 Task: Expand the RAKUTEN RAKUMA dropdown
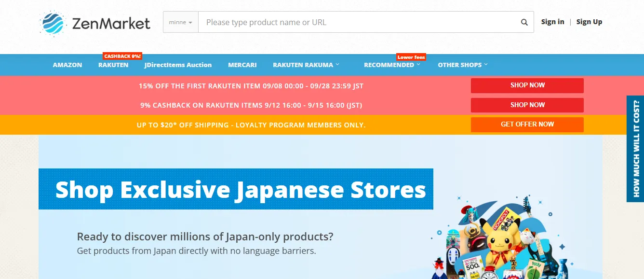pyautogui.click(x=306, y=65)
